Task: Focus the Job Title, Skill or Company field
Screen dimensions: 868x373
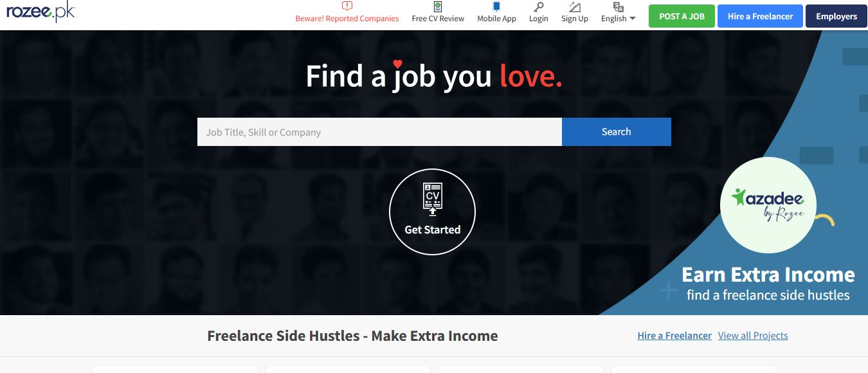Action: (379, 132)
